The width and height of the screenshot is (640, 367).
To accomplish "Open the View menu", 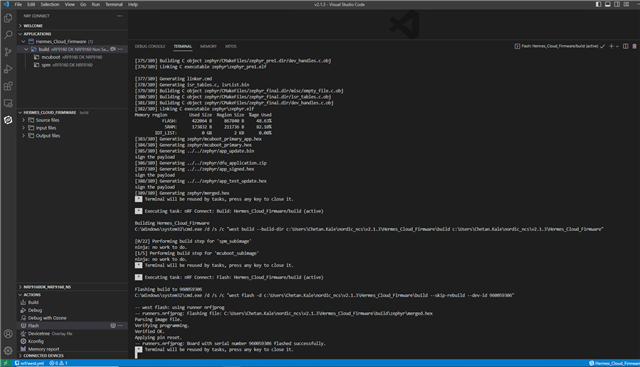I will point(70,4).
